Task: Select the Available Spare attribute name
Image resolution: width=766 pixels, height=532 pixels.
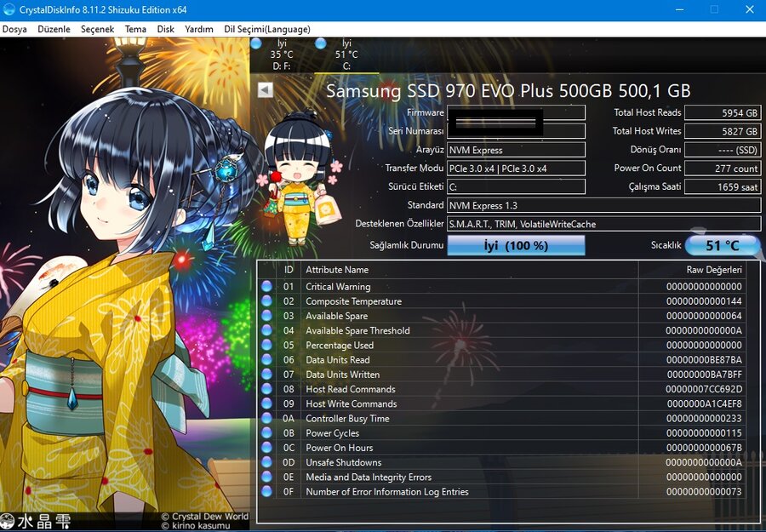Action: (336, 316)
